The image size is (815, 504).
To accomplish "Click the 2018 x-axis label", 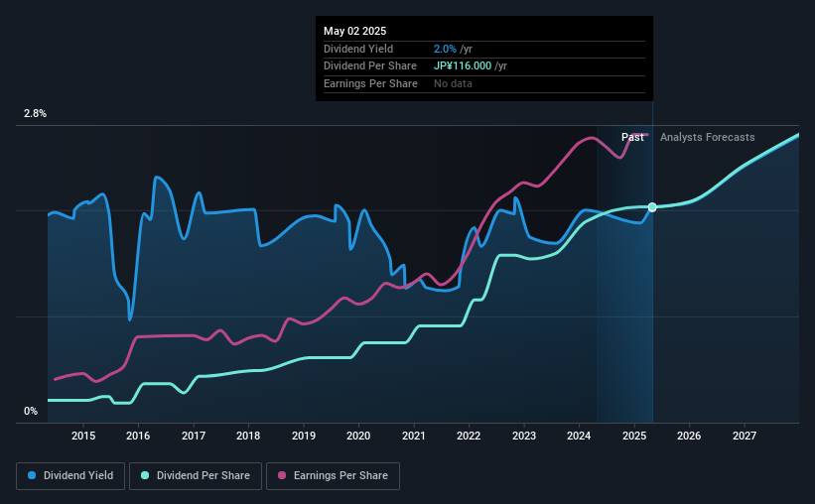I will [248, 436].
